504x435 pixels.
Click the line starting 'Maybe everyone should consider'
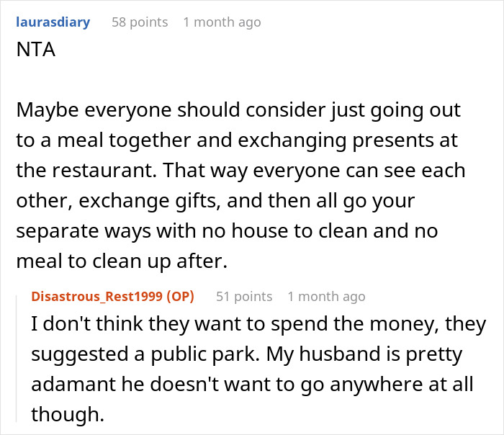238,112
